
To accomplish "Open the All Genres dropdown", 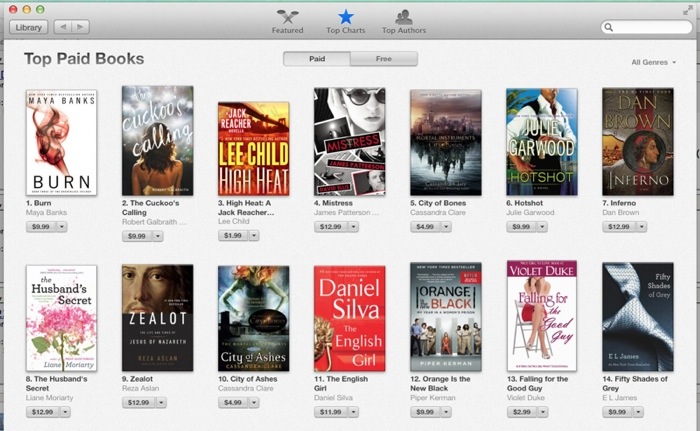I will [x=654, y=62].
